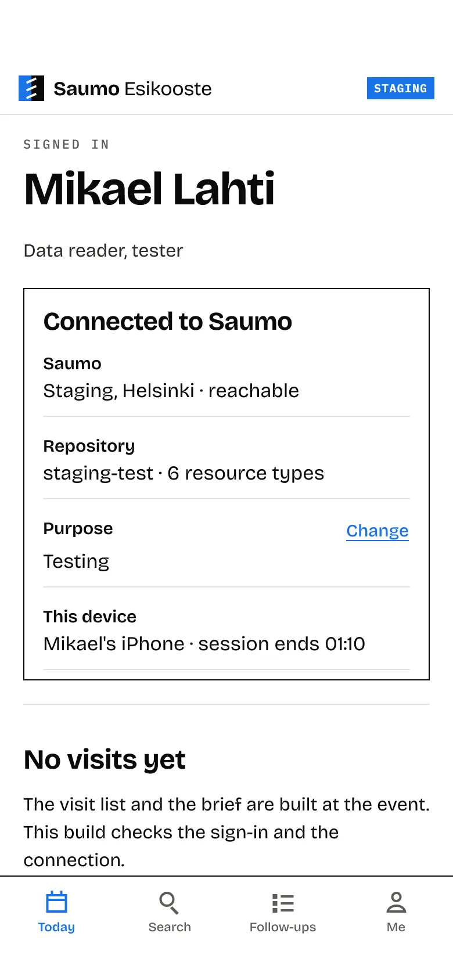This screenshot has width=453, height=980.
Task: Tap the Saumo Esikooste logo icon
Action: click(x=31, y=88)
